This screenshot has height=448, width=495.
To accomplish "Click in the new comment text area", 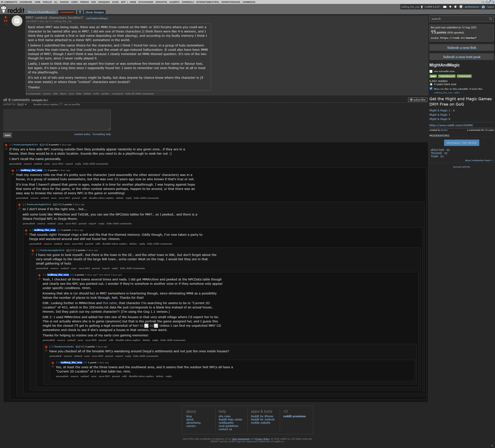I will pos(57,120).
